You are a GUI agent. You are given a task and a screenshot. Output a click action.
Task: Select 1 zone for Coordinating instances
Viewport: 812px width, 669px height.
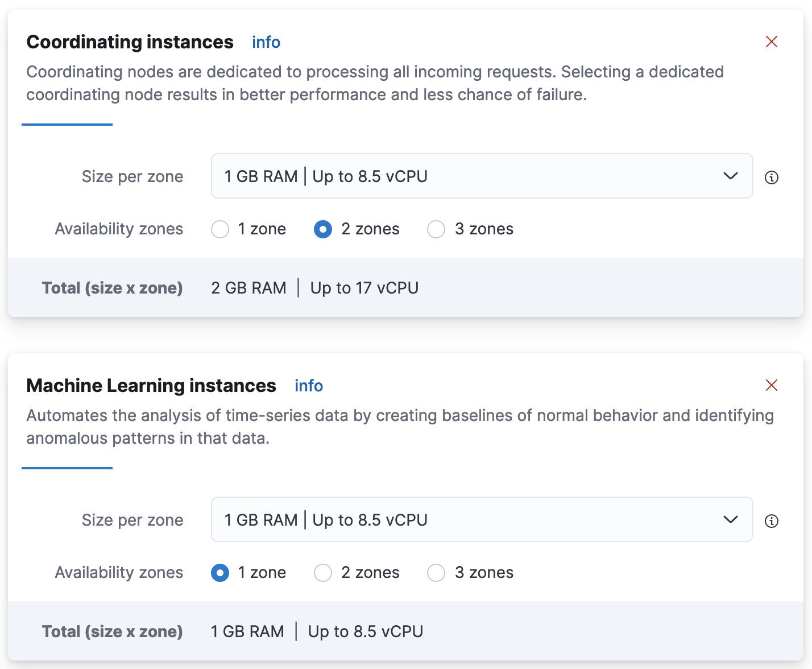(220, 229)
